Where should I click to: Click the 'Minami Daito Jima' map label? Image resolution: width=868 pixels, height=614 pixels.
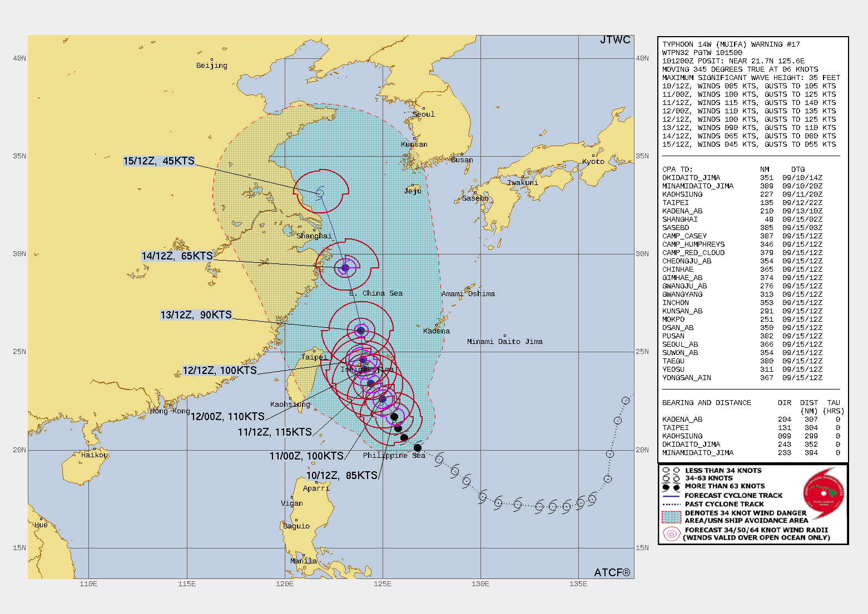pyautogui.click(x=505, y=342)
